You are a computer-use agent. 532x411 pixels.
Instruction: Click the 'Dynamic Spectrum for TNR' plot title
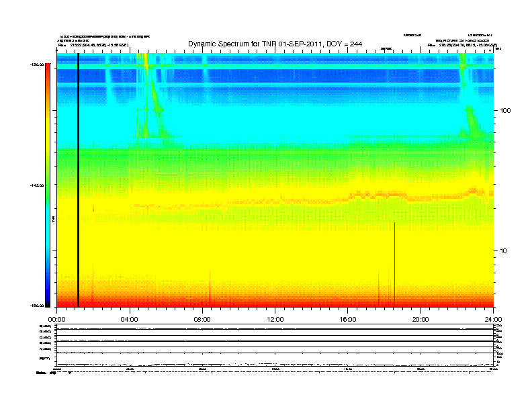275,44
